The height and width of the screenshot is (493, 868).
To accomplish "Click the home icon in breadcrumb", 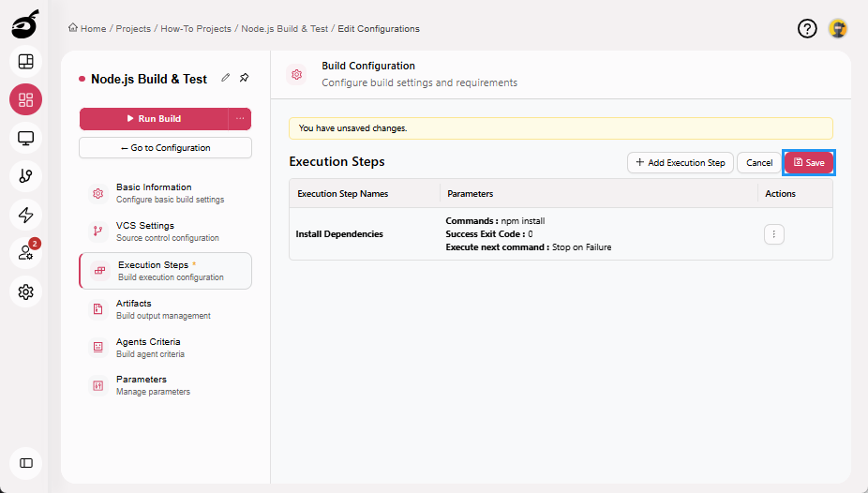I will [x=72, y=28].
